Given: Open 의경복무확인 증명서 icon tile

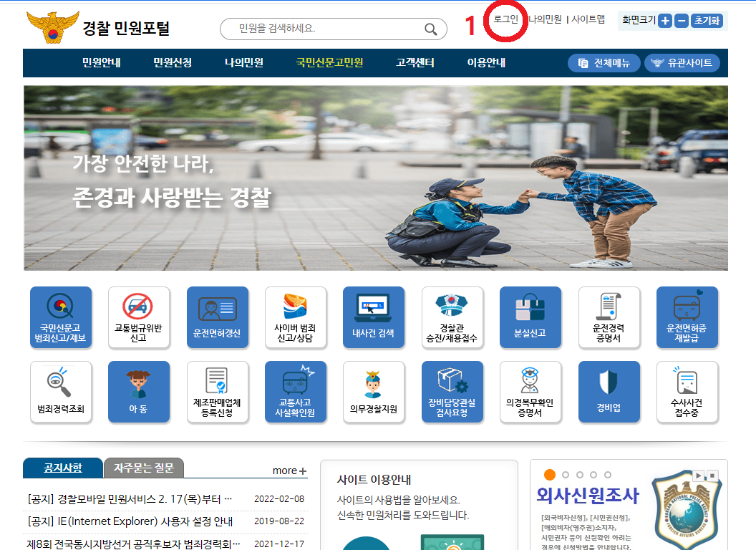Looking at the screenshot, I should pos(530,392).
